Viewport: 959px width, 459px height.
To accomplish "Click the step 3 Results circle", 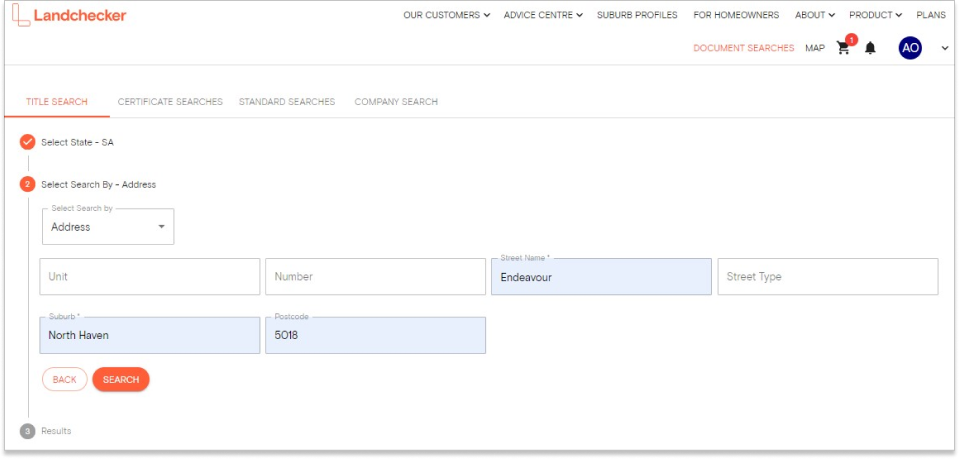I will coord(28,431).
